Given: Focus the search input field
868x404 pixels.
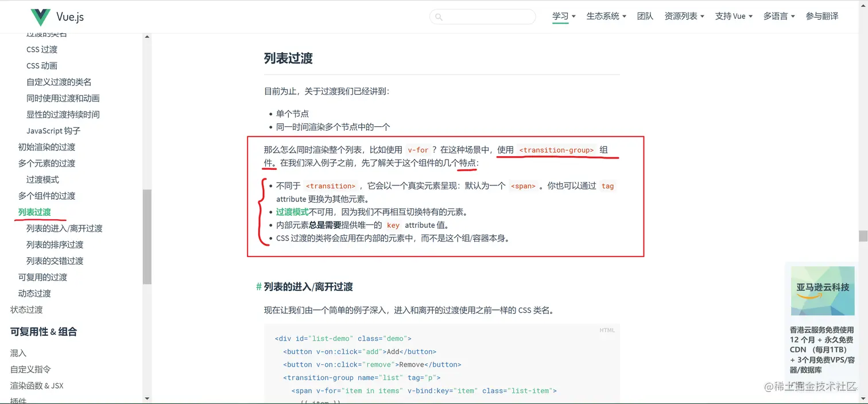Looking at the screenshot, I should 482,17.
